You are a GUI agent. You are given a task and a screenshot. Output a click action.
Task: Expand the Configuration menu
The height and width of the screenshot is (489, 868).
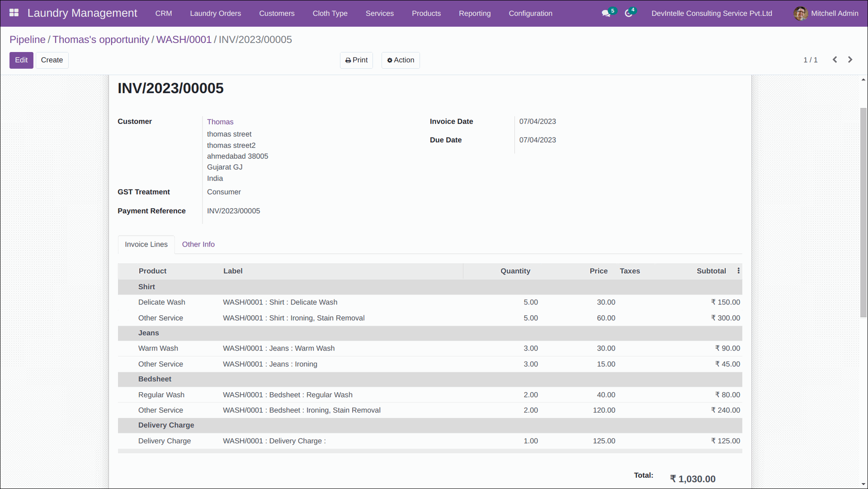tap(530, 13)
